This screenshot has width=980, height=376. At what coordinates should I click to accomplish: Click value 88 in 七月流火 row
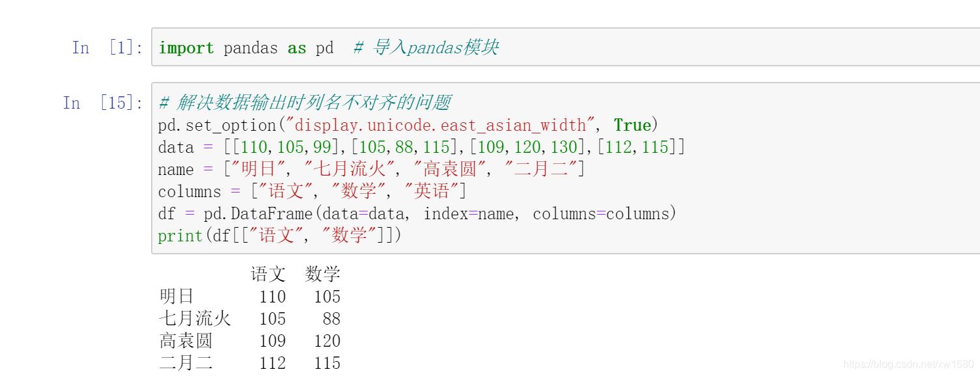pos(331,319)
